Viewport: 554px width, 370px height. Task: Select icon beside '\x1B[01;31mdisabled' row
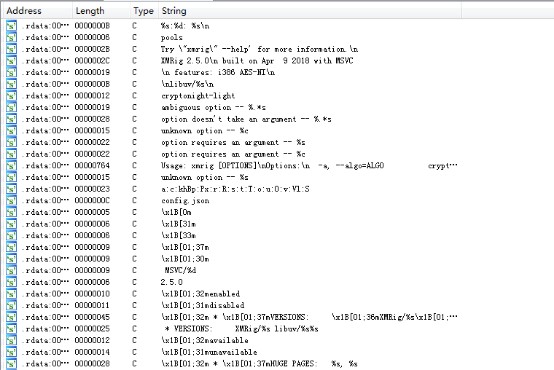11,306
